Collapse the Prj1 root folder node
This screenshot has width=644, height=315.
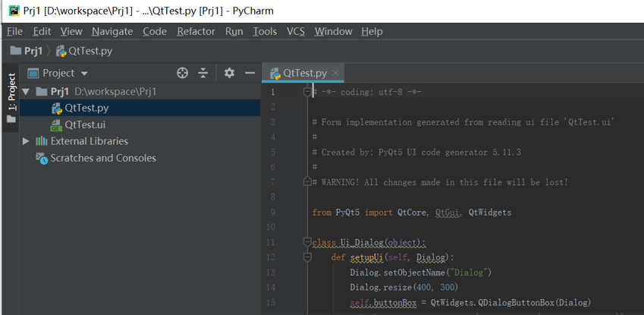(27, 92)
